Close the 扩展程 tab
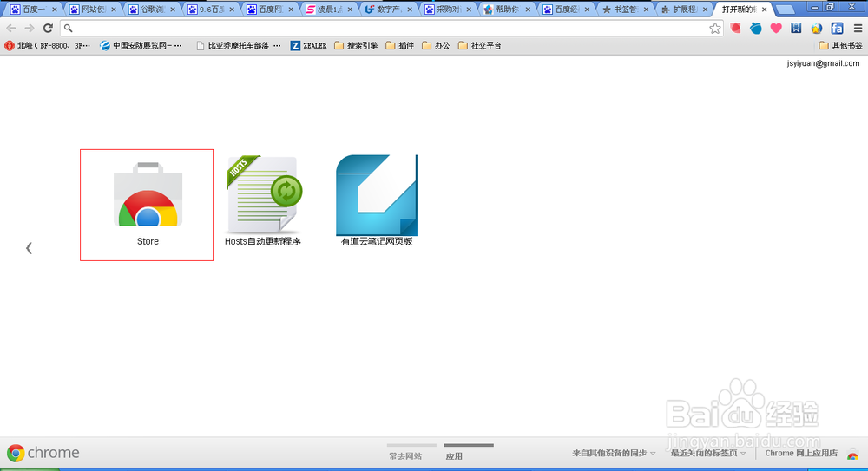The height and width of the screenshot is (471, 868). coord(705,10)
